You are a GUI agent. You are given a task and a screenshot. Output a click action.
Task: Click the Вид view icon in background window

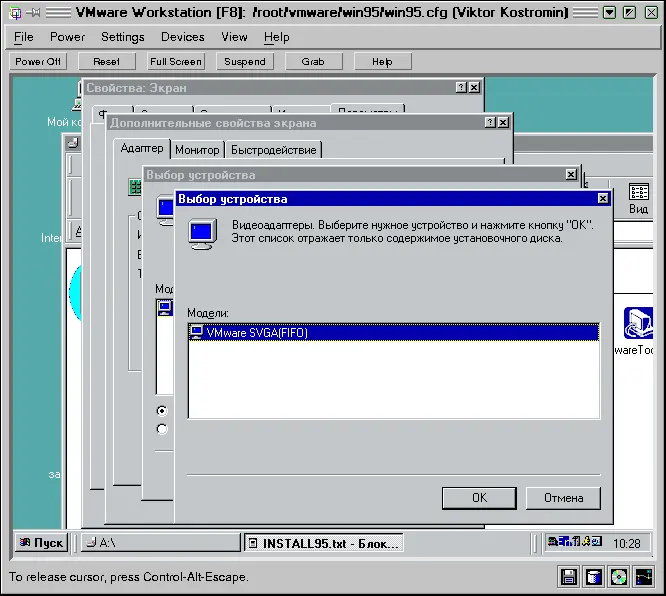tap(638, 198)
